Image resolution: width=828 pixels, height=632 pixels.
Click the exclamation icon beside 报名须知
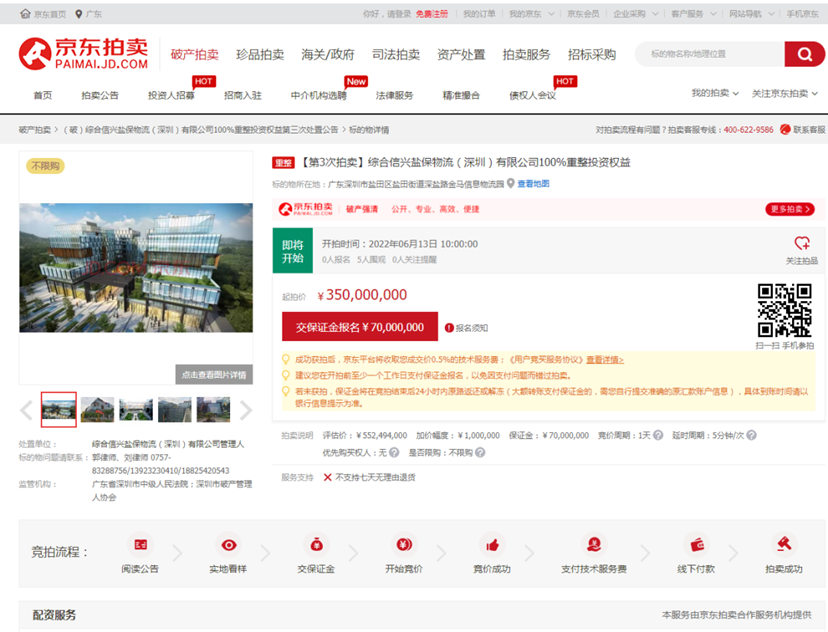point(449,328)
